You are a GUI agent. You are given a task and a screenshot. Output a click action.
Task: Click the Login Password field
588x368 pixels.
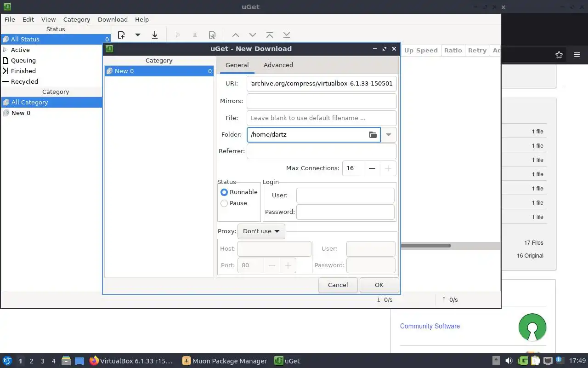345,212
